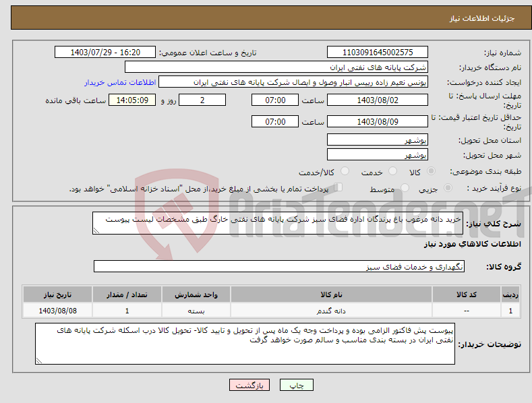
Task: Click the شرح کلی نیاز description textarea
Action: pos(278,223)
